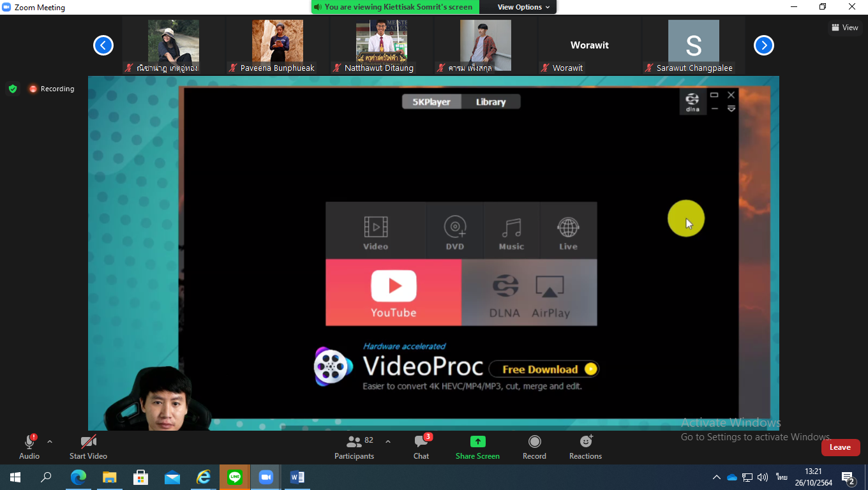Click the dlna button at top right of 5KPlayer
Viewport: 868px width, 490px height.
[x=692, y=102]
